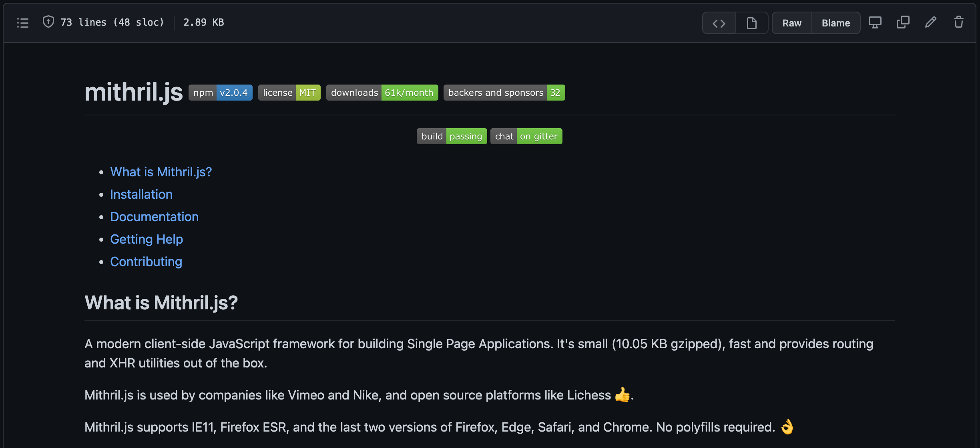Edit the file with pencil icon
Viewport: 980px width, 448px height.
coord(931,22)
